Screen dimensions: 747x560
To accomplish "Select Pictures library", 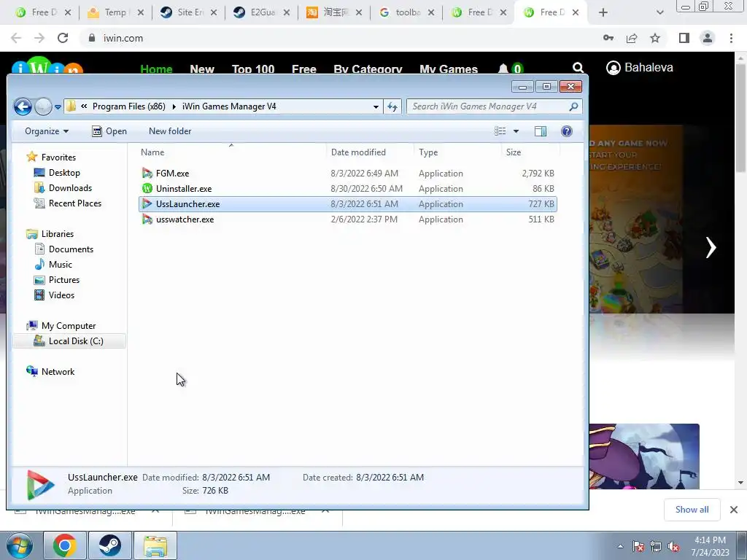I will coord(64,280).
